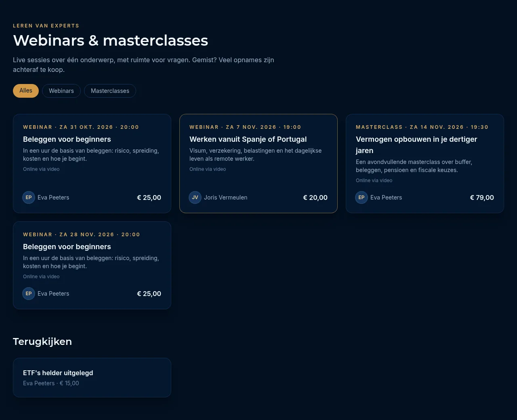The height and width of the screenshot is (420, 517).
Task: Click Joris Vermeulen presenter name
Action: click(x=225, y=197)
